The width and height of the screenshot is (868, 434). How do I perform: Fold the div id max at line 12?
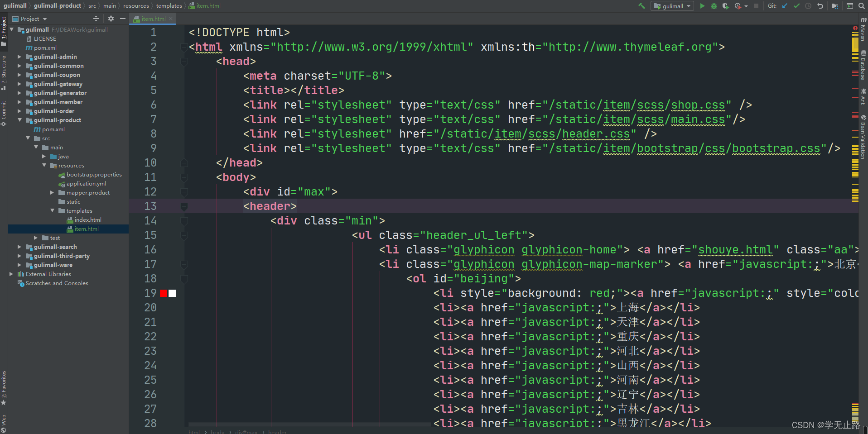184,192
